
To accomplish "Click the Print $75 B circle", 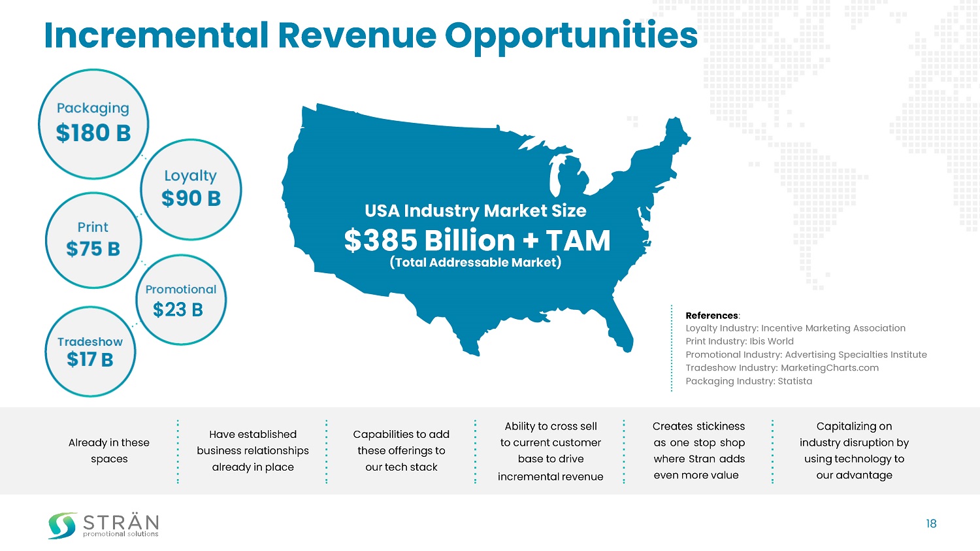I will point(93,240).
